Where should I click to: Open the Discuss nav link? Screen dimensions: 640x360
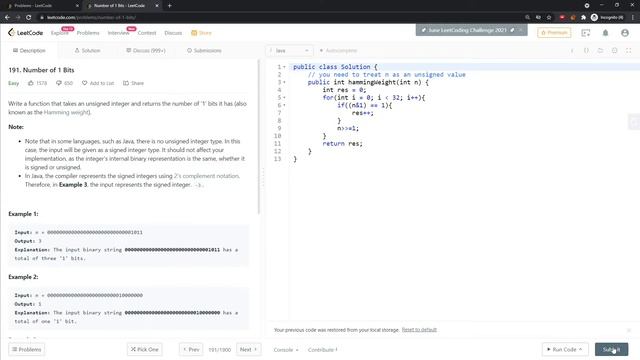[173, 33]
